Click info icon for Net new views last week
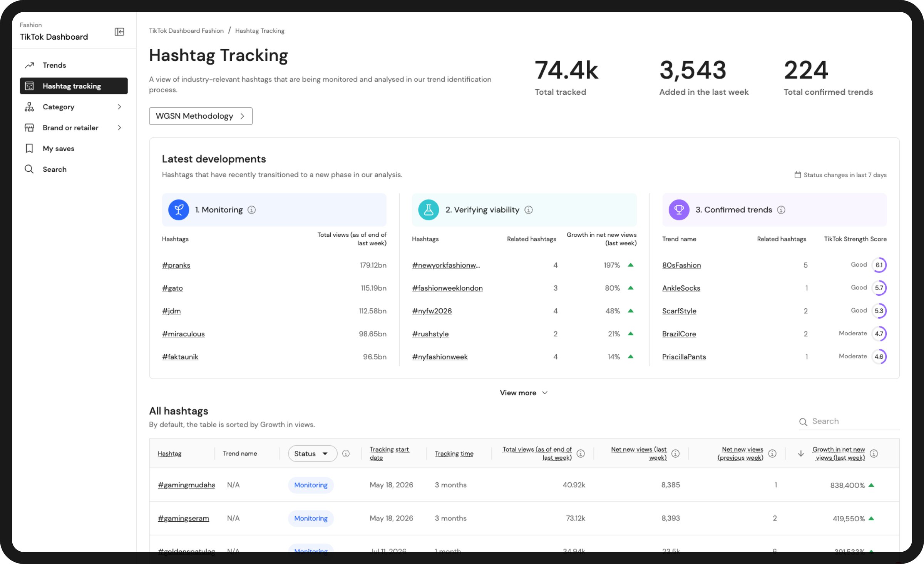 click(675, 454)
